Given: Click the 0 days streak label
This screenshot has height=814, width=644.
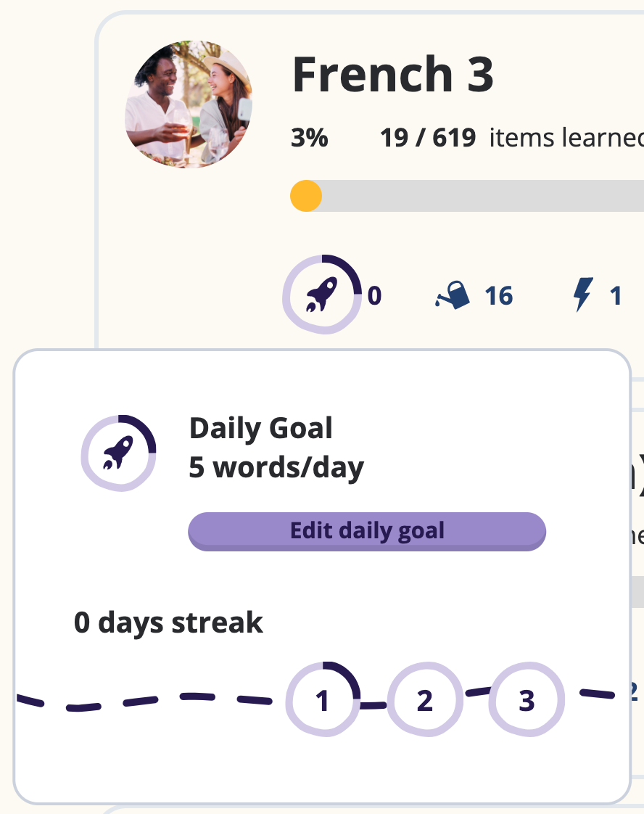Looking at the screenshot, I should (x=168, y=622).
